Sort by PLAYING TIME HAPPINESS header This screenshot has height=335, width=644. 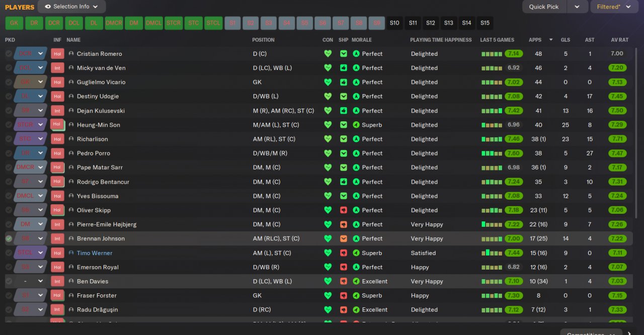[441, 40]
